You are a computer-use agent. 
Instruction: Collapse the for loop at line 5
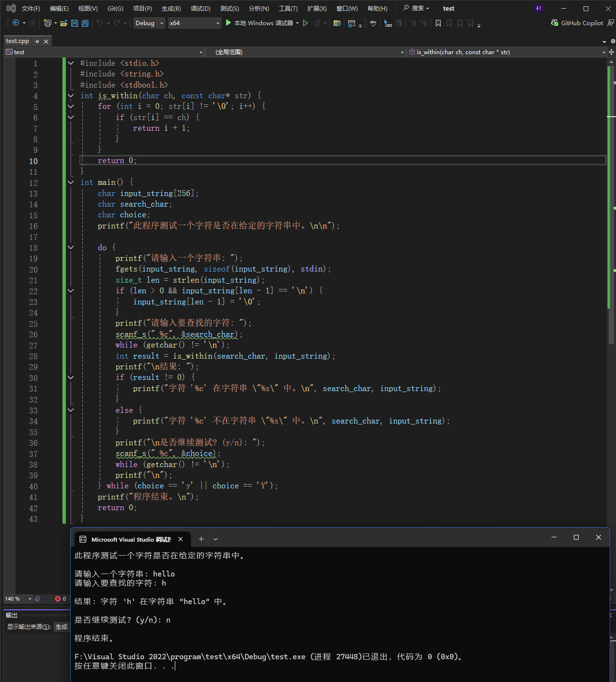[71, 106]
